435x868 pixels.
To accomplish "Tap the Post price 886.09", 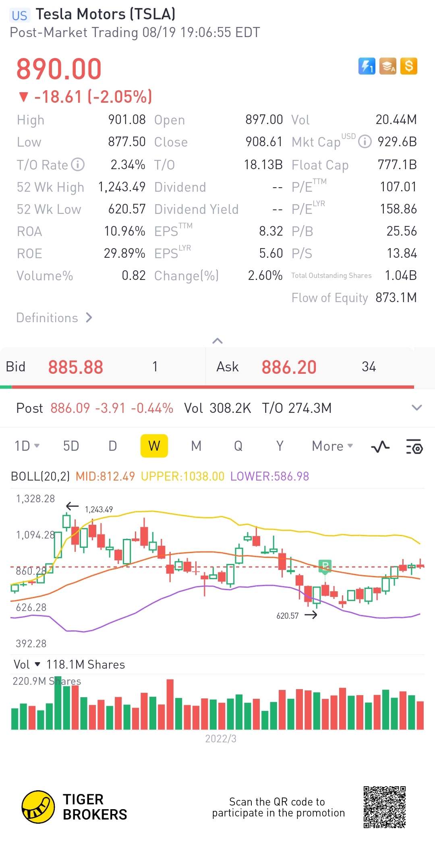I will pos(70,408).
